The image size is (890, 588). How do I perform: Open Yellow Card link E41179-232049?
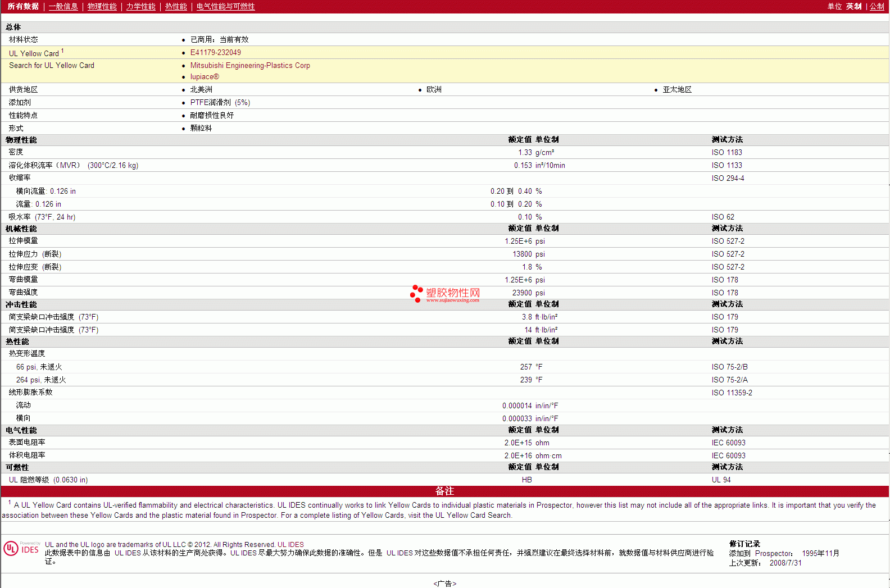[x=215, y=53]
